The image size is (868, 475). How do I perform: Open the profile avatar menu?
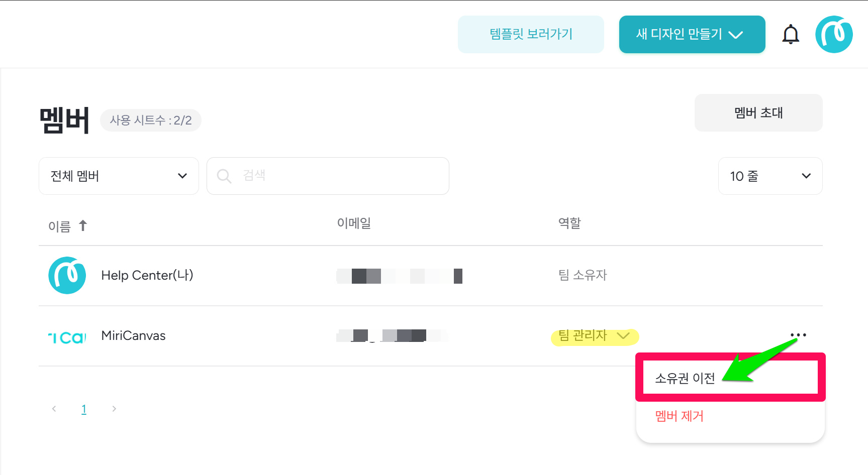[834, 35]
